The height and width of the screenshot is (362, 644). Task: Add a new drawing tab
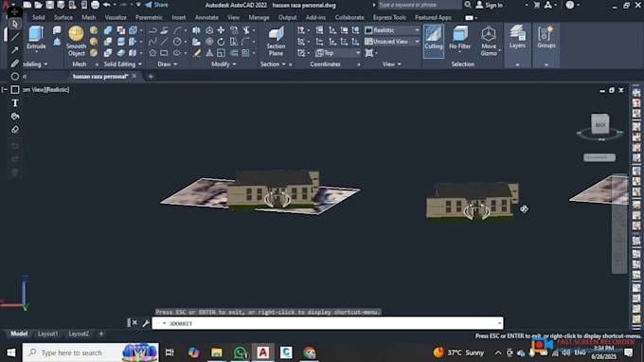click(x=151, y=77)
